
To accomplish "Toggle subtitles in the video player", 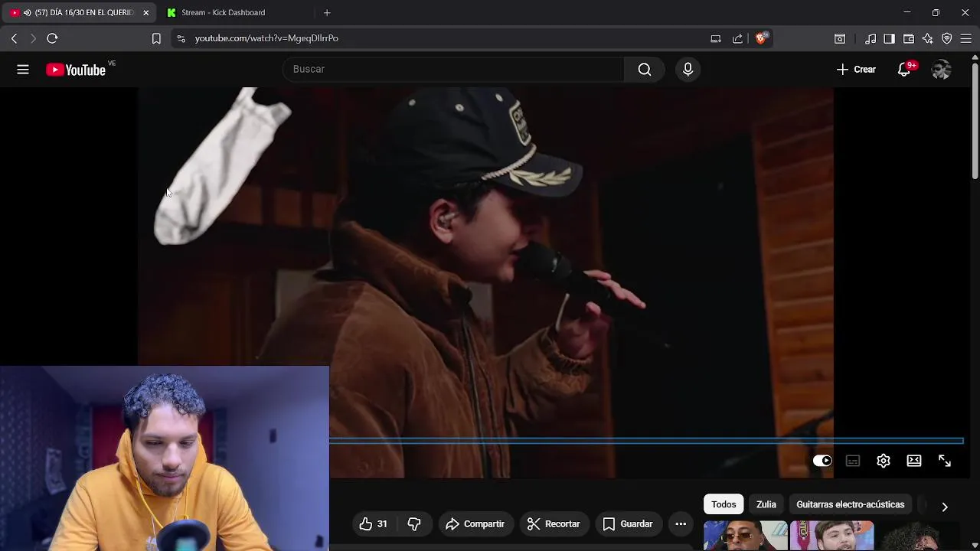I will coord(853,461).
